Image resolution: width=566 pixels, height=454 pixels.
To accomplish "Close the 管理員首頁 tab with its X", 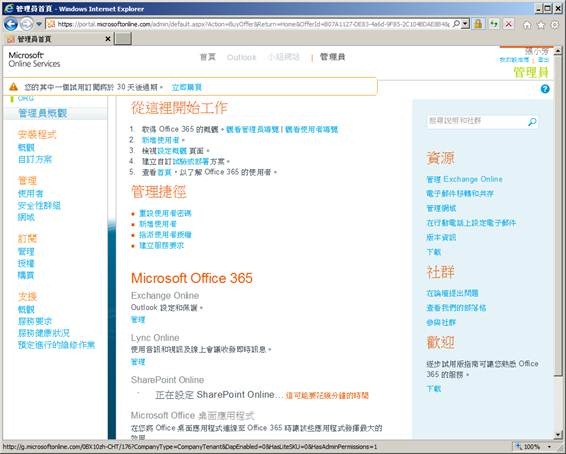I will 108,39.
